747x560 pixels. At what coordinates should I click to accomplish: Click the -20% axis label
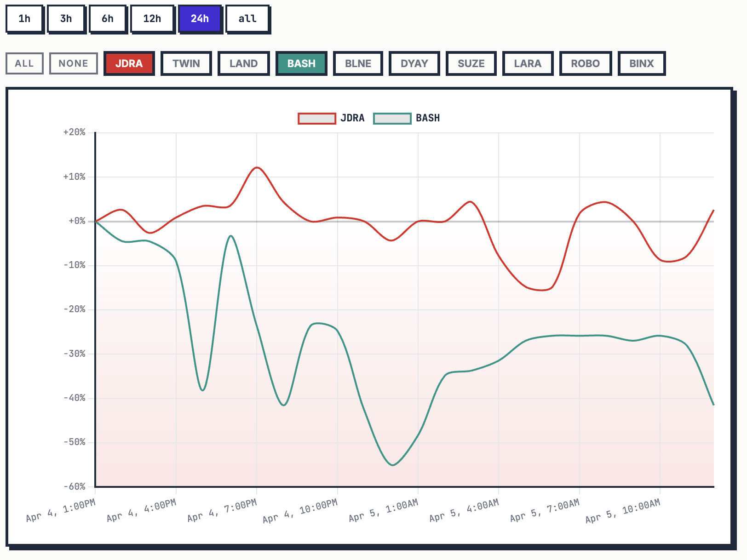75,309
